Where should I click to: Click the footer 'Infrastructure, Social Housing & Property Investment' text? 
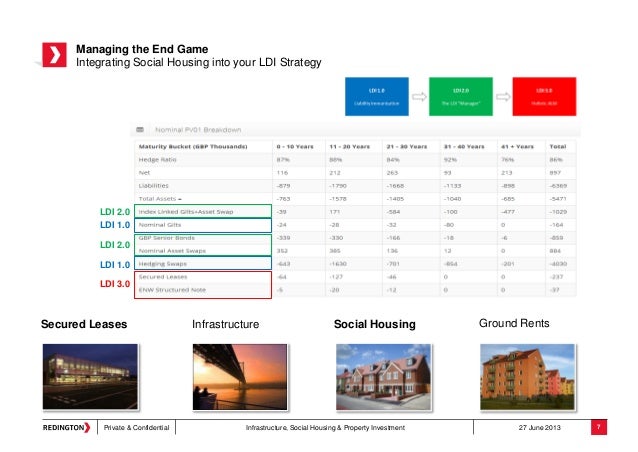pos(325,428)
